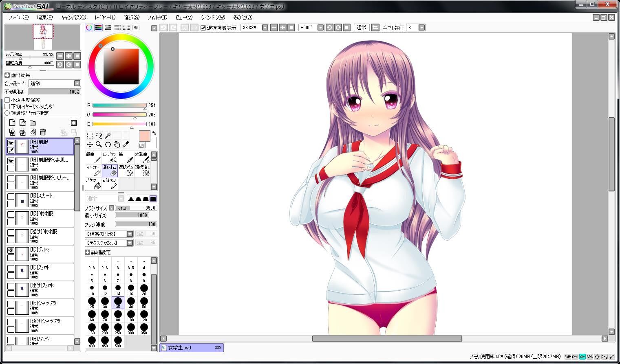
Task: Select the magic wand tool
Action: point(108,135)
